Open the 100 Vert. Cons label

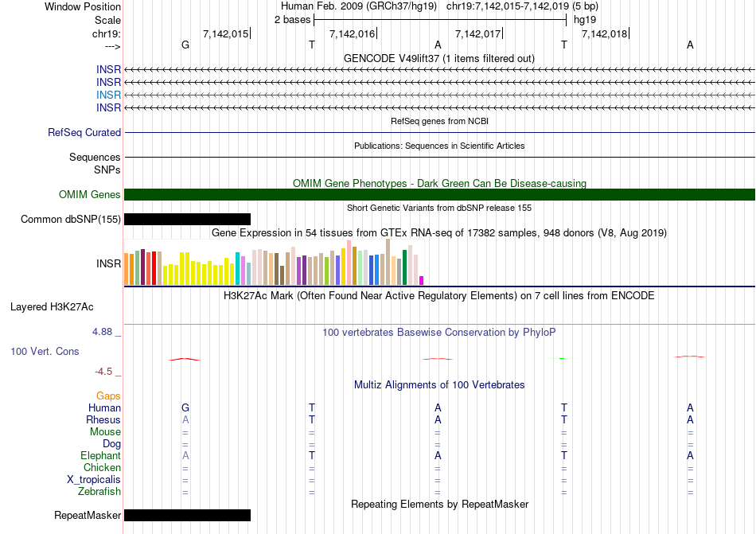click(x=45, y=351)
